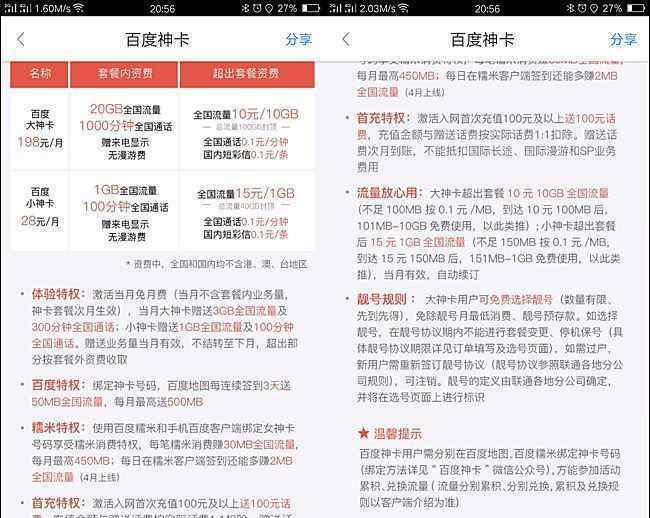Tap the Wi-Fi icon in the left status bar
The height and width of the screenshot is (518, 650).
[78, 8]
